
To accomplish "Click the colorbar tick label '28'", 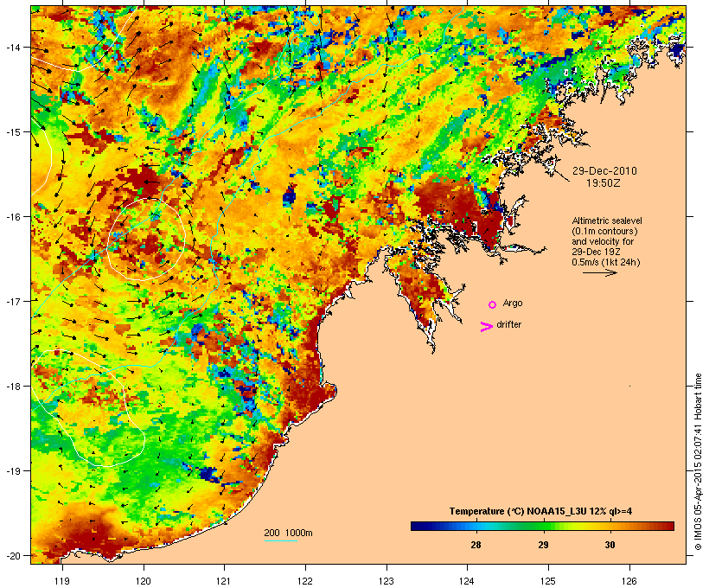I will coord(476,545).
